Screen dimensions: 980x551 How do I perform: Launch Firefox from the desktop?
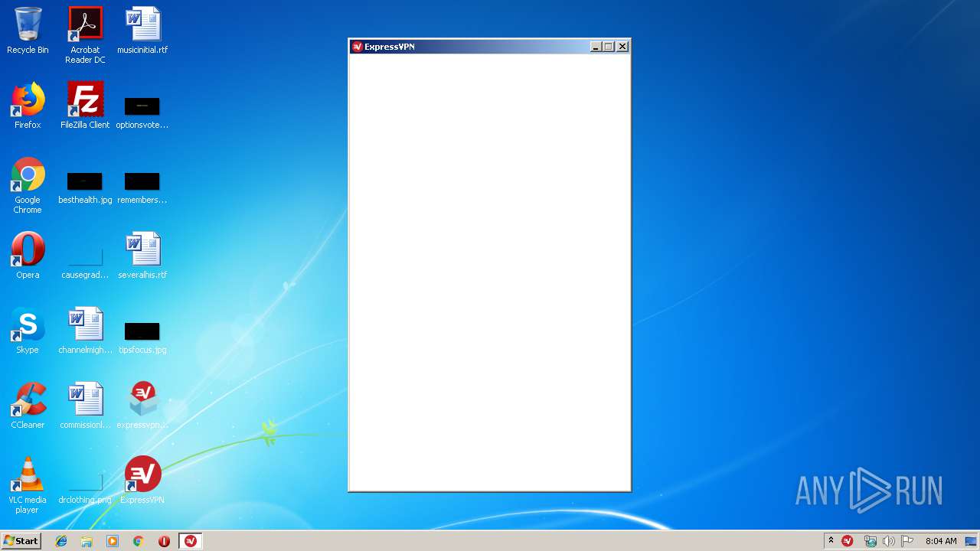[28, 106]
